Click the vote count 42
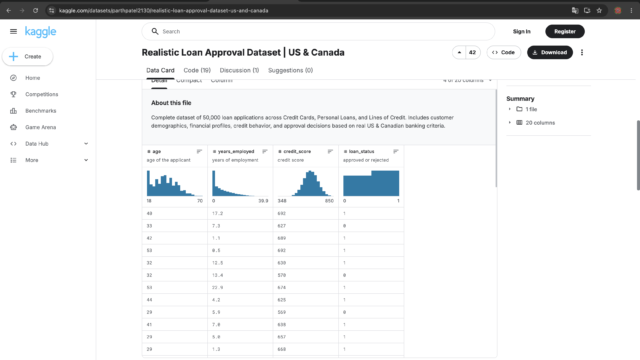The width and height of the screenshot is (640, 360). (472, 53)
